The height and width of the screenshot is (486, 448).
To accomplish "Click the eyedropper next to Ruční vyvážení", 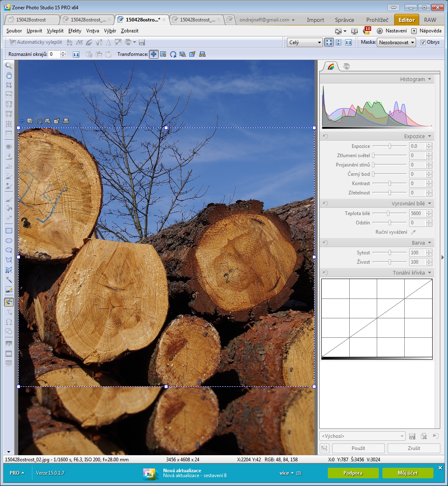I will coord(413,232).
